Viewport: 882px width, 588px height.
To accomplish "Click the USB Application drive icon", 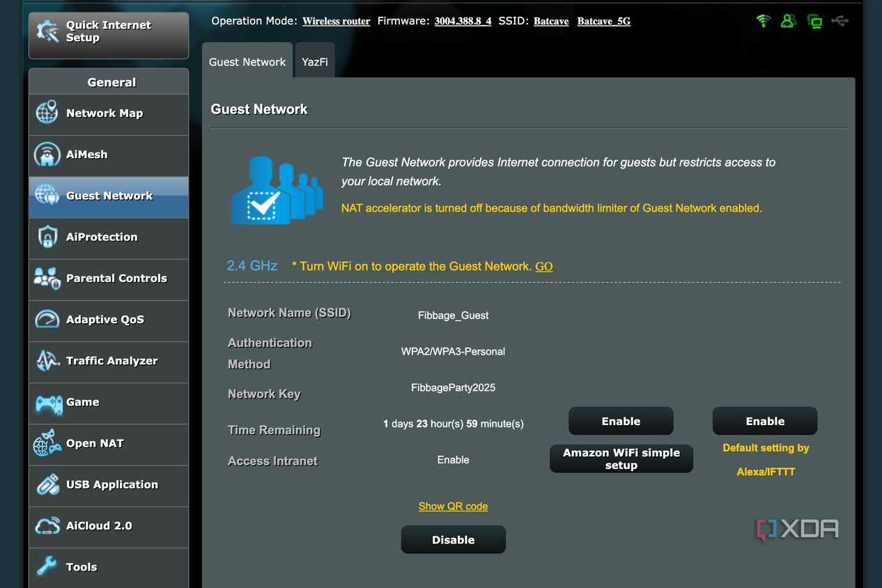I will 47,484.
